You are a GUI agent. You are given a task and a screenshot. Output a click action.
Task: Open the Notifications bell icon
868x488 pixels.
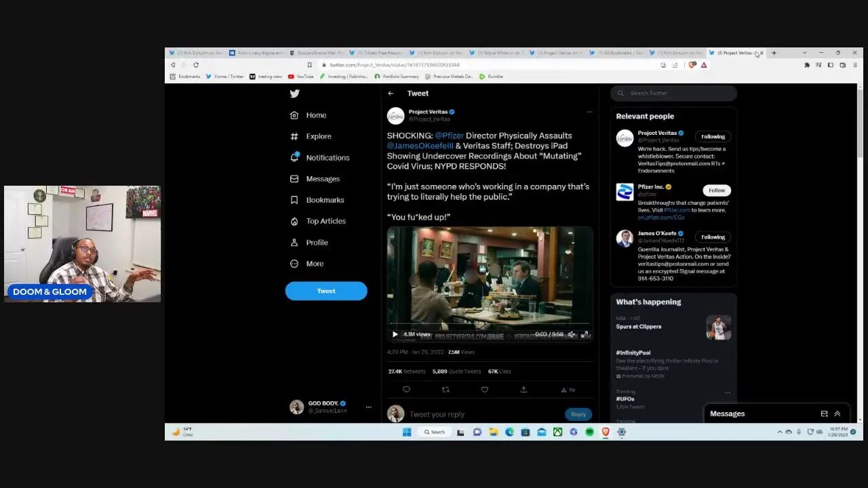[294, 157]
